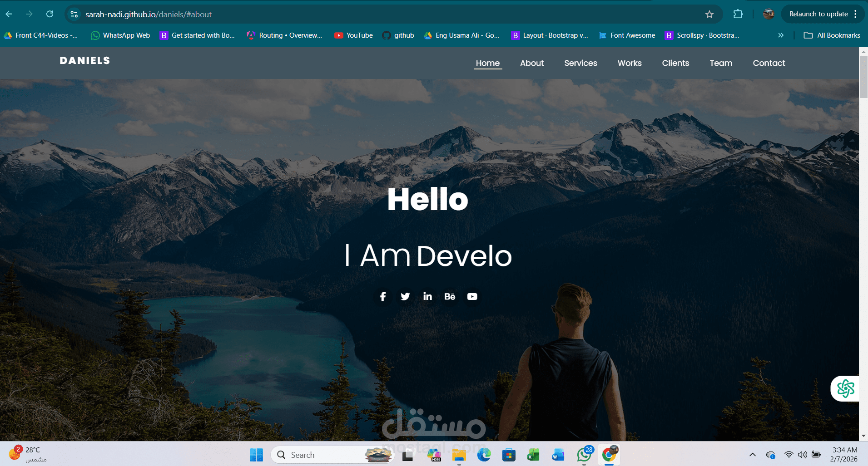Reload the current page

(x=50, y=14)
